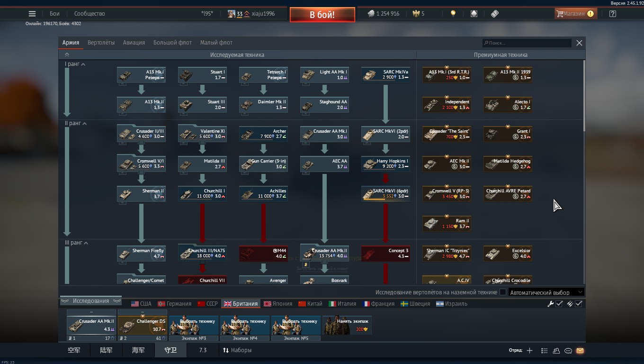Select the premium Independent tank
This screenshot has height=364, width=644.
click(x=447, y=105)
